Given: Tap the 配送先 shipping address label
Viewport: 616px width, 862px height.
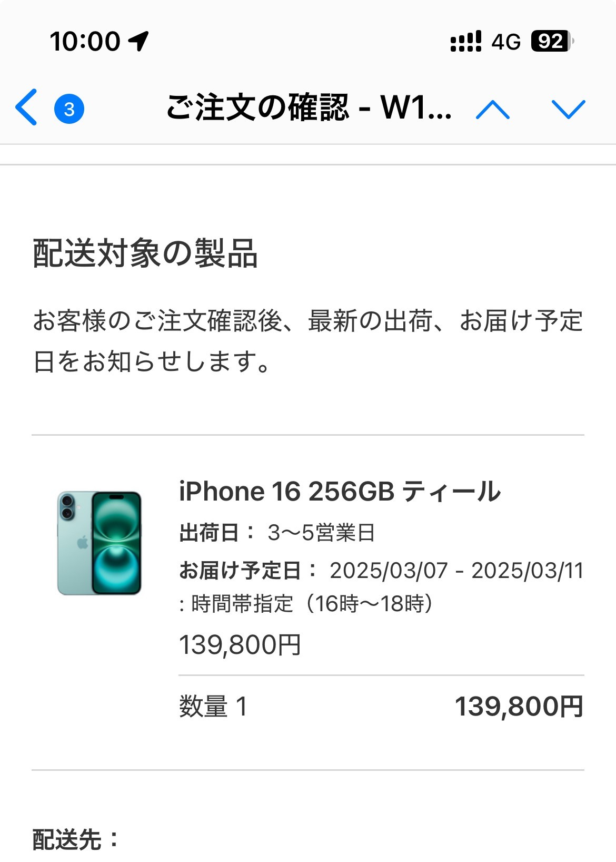Looking at the screenshot, I should tap(76, 840).
